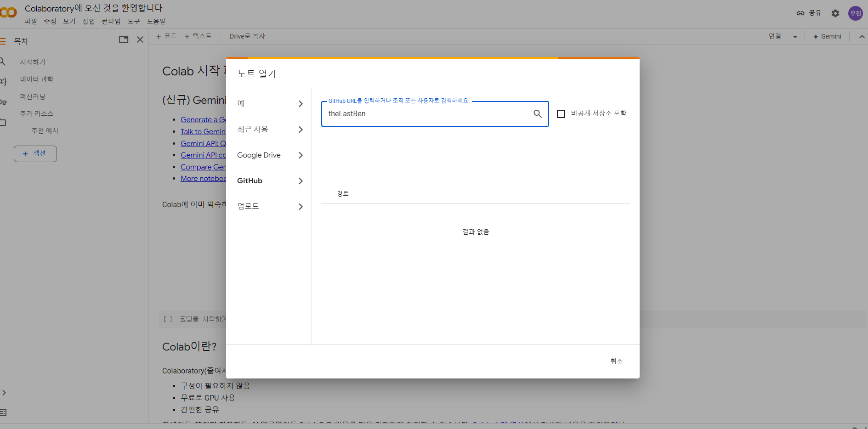Switch to the 업로드 tab

point(269,207)
